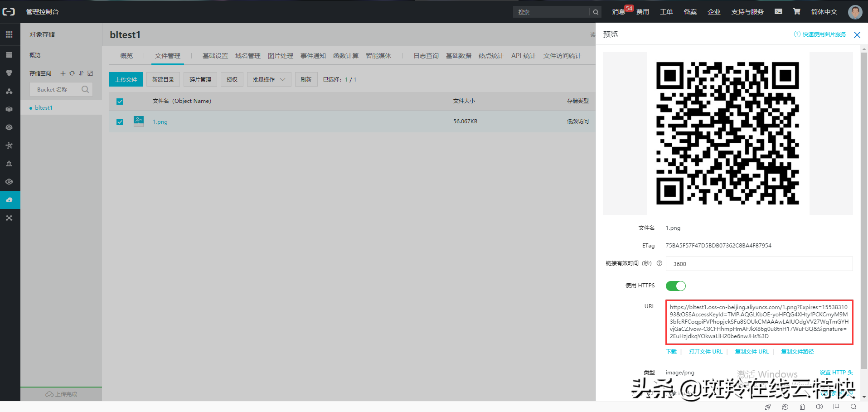The height and width of the screenshot is (412, 868).
Task: Open the 简体中文 language selector
Action: [x=824, y=12]
